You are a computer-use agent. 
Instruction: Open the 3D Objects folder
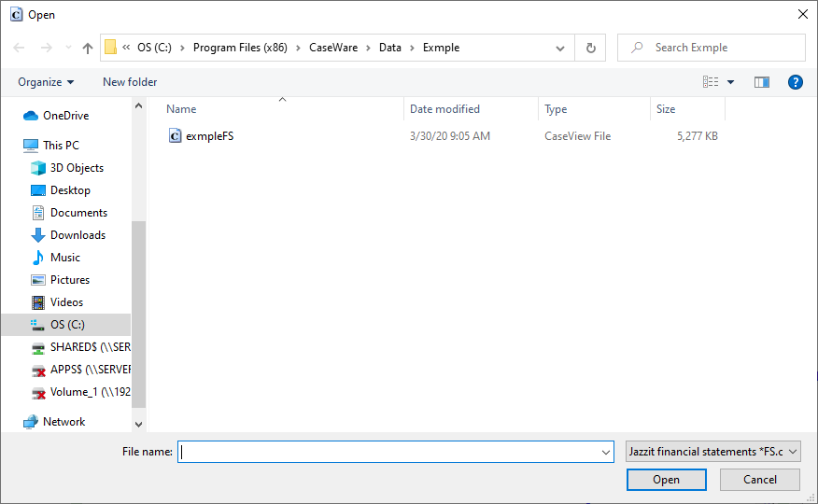[x=77, y=168]
